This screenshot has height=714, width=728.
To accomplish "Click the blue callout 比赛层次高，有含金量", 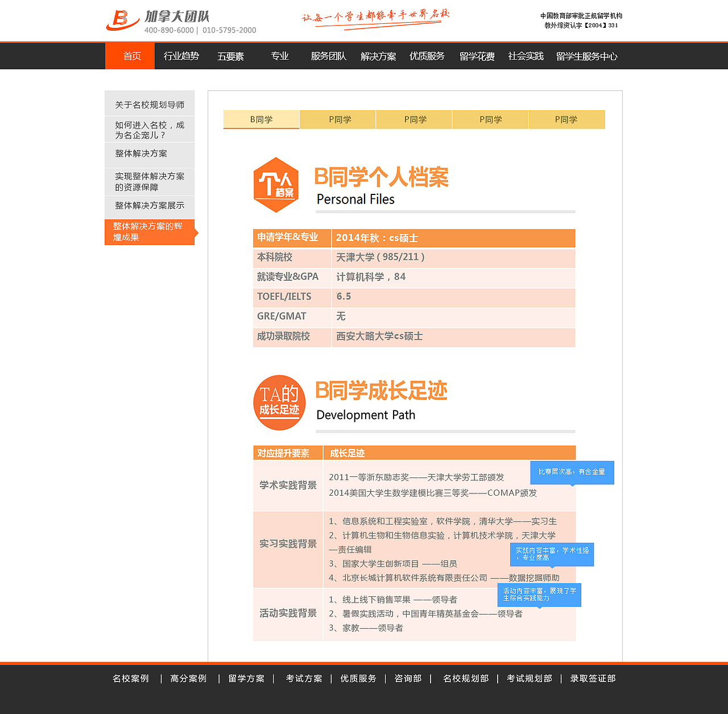I will [x=572, y=472].
